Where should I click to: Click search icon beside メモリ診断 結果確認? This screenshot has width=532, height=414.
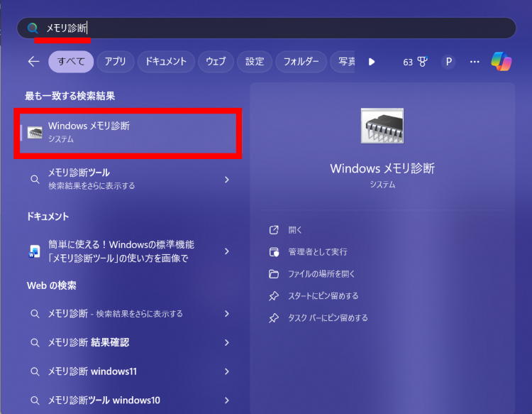coord(35,342)
